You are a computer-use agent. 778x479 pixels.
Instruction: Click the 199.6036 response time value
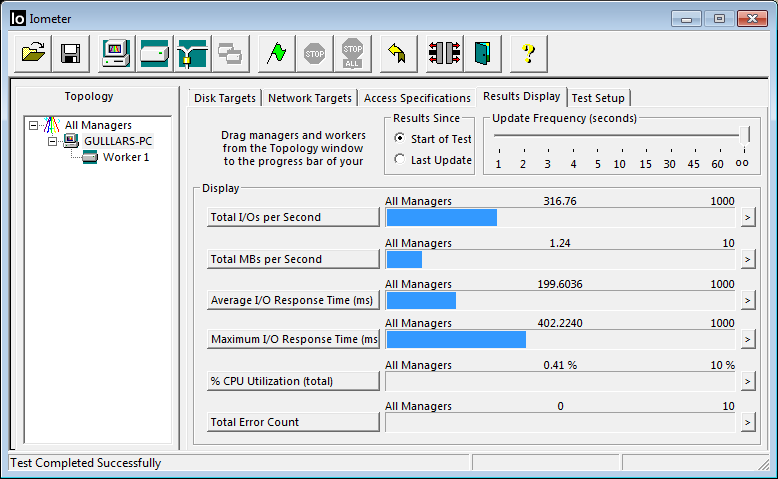click(x=560, y=284)
